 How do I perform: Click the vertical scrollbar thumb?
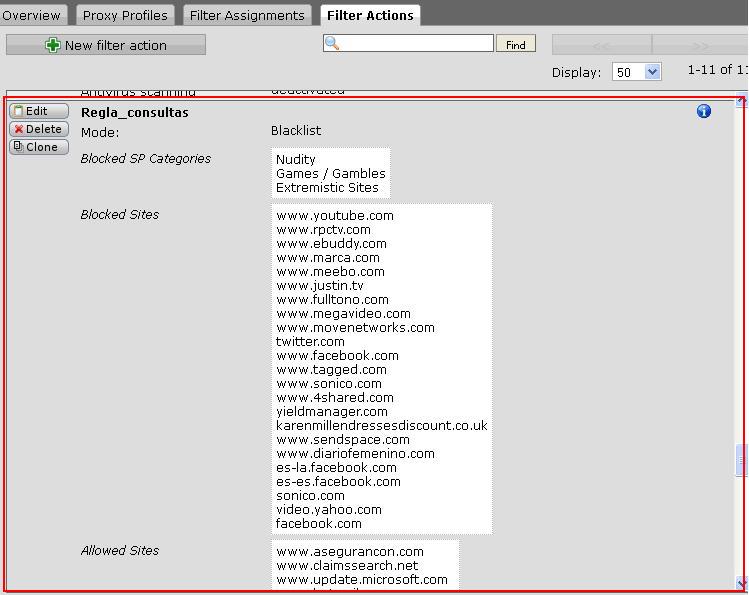pos(741,460)
